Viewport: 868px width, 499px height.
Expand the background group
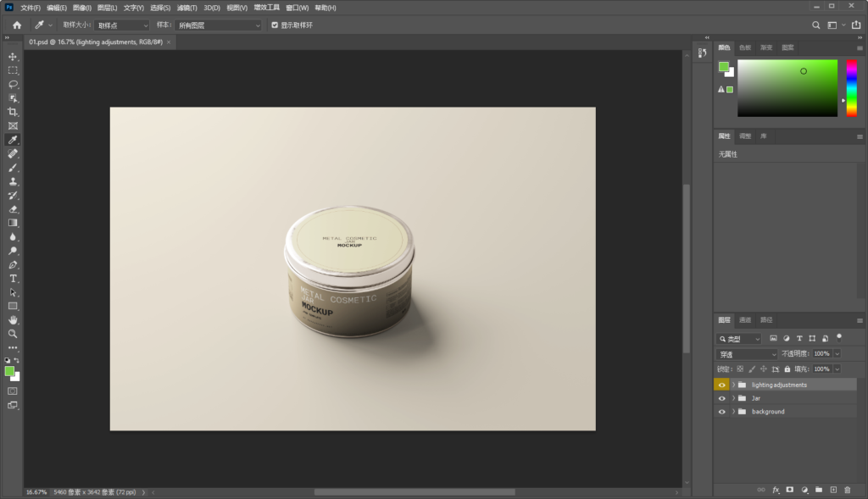click(x=733, y=412)
